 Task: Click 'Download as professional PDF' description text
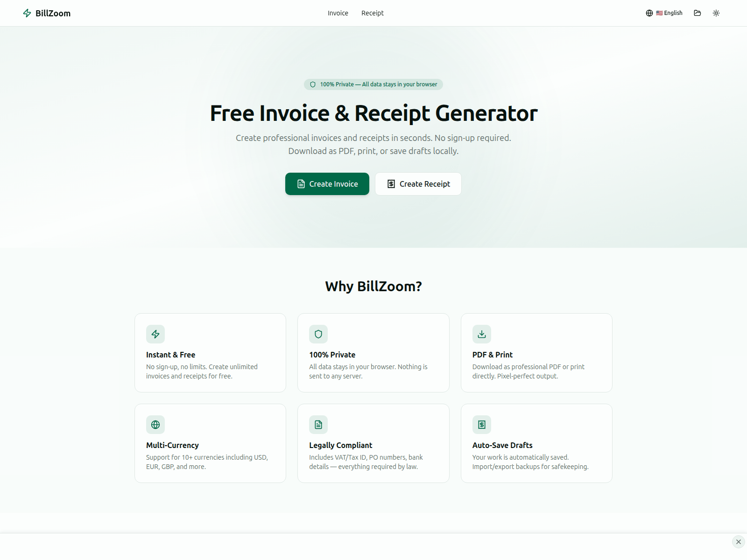pos(529,371)
